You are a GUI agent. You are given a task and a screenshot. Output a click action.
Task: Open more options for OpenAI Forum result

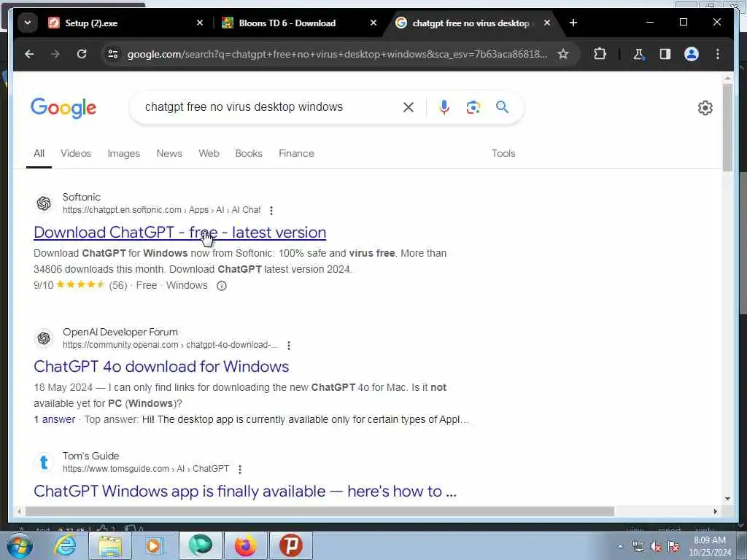(289, 345)
